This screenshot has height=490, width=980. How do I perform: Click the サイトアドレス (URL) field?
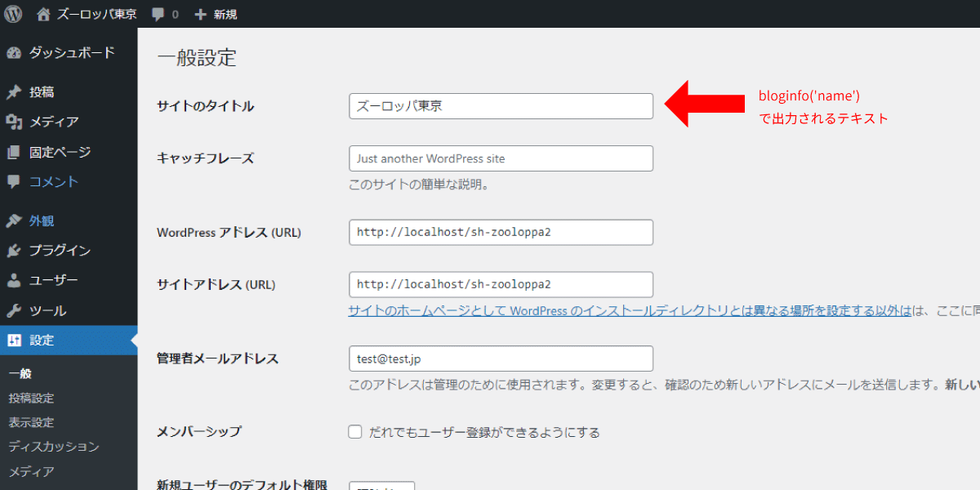pos(501,284)
